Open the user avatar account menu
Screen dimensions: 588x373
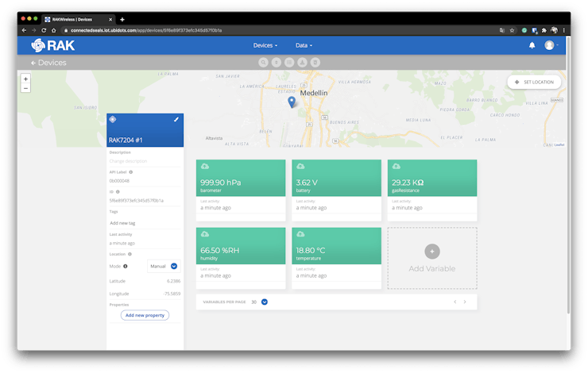(x=550, y=45)
